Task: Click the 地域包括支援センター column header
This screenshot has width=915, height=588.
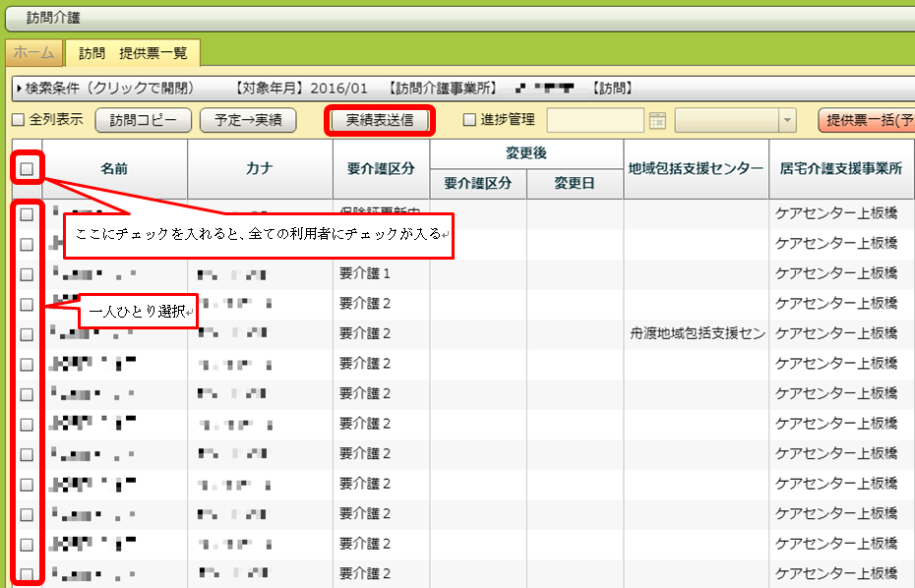Action: [697, 168]
